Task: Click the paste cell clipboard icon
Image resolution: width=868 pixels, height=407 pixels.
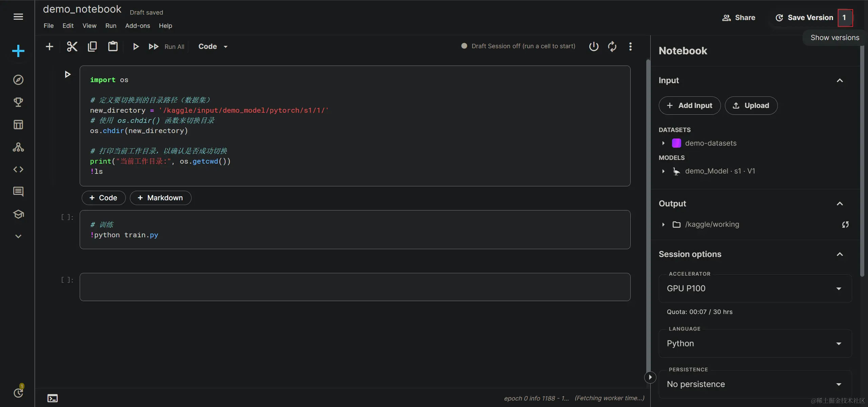Action: pos(113,47)
